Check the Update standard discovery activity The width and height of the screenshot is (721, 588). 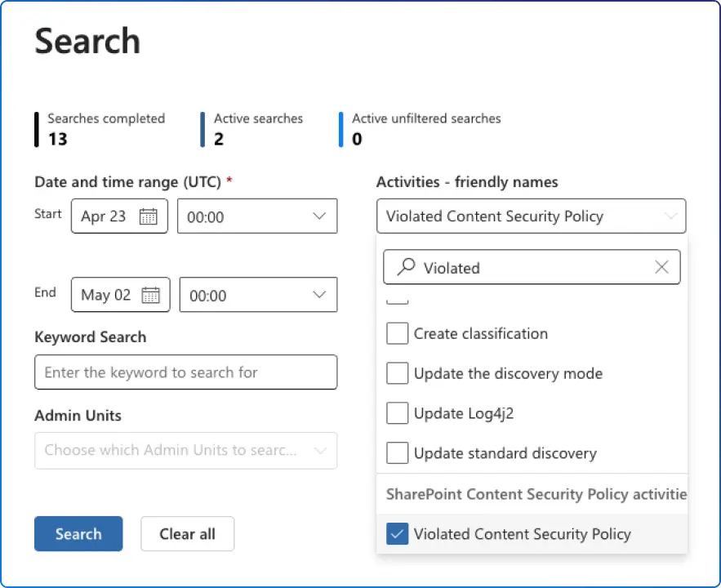tap(397, 452)
